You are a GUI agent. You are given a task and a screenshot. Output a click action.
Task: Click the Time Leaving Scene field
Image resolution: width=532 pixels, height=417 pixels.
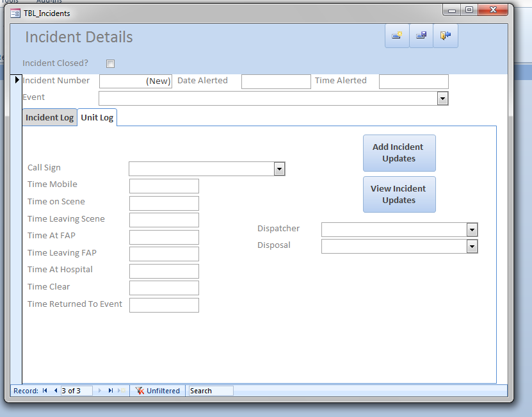click(164, 220)
